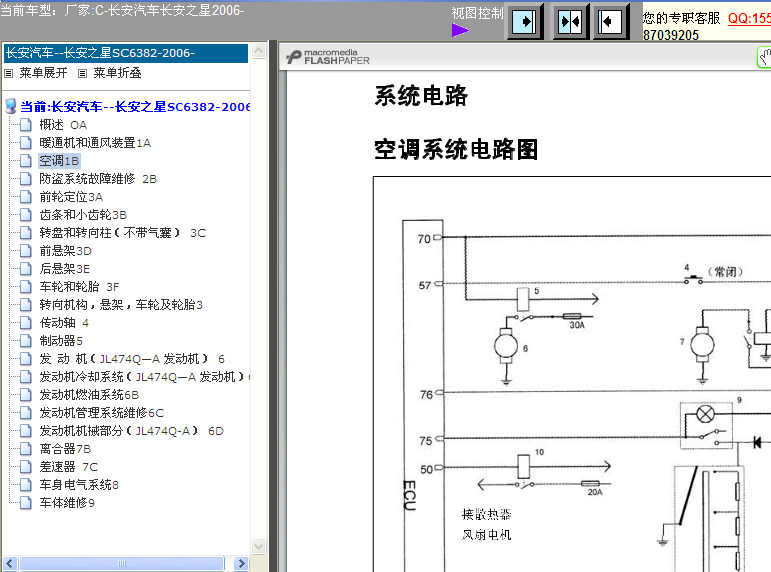Viewport: 771px width, 572px height.
Task: Open 齿条和小齿轮3B chapter
Action: click(83, 215)
